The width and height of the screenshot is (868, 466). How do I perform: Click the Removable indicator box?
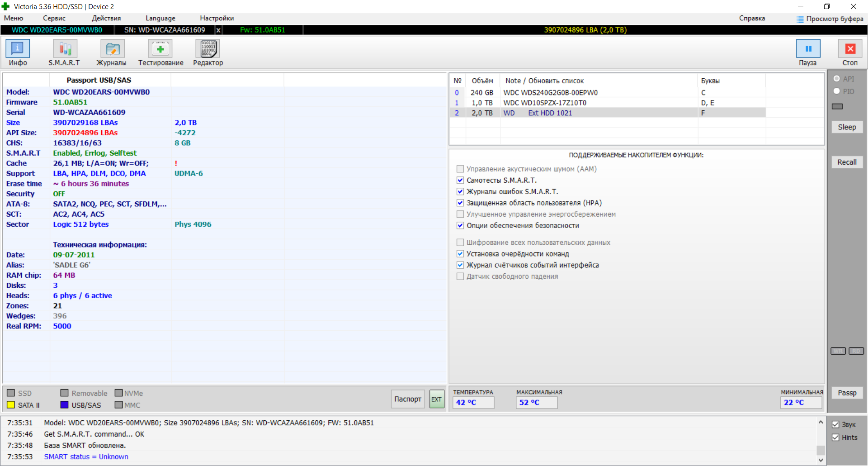tap(64, 393)
